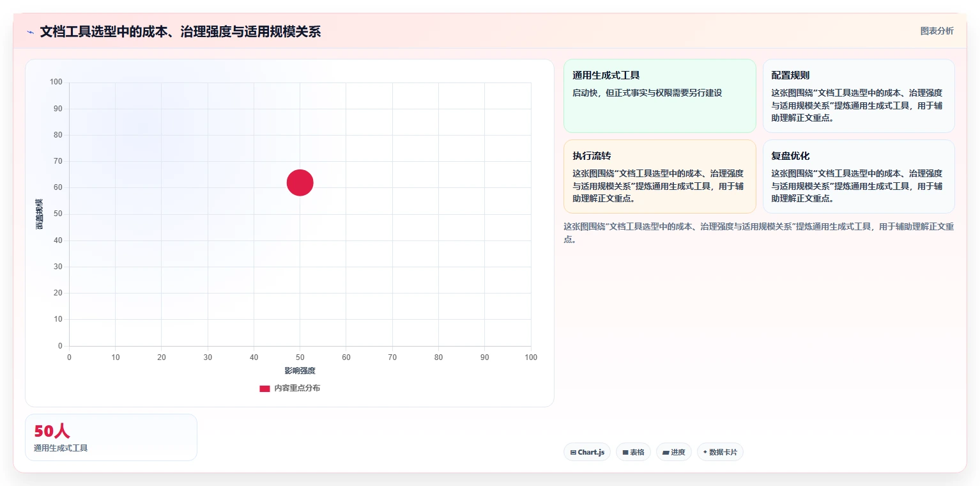This screenshot has width=980, height=486.
Task: Click the Chart.js tag
Action: tap(587, 452)
